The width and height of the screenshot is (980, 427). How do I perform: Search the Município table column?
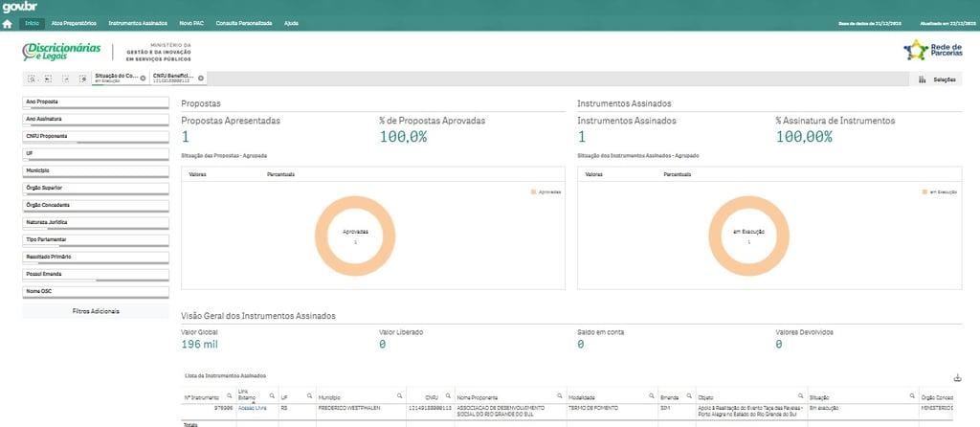coord(399,395)
